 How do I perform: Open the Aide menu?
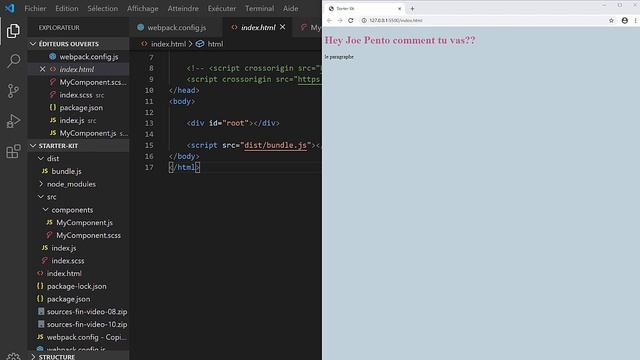point(291,8)
